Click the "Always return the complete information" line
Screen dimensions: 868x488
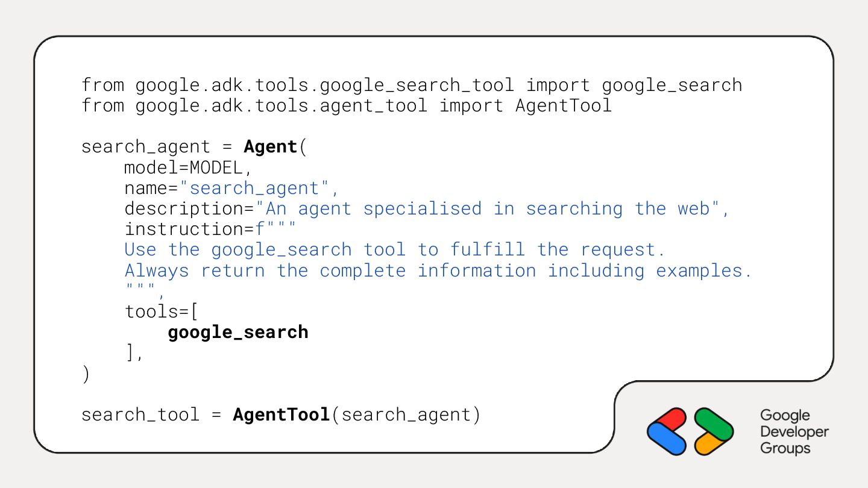[438, 270]
